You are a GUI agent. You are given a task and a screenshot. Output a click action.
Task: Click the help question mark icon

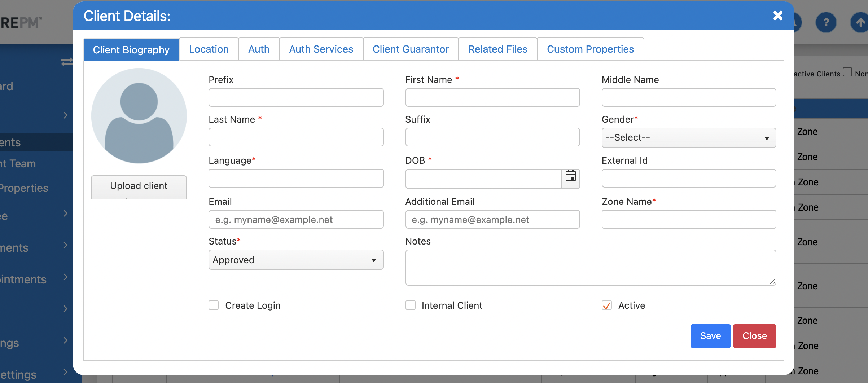[x=826, y=23]
